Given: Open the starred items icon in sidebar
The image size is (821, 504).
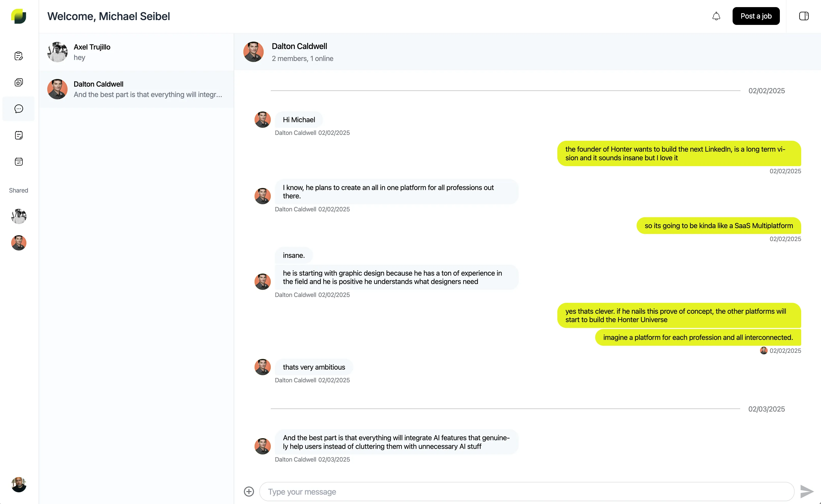Looking at the screenshot, I should point(18,82).
